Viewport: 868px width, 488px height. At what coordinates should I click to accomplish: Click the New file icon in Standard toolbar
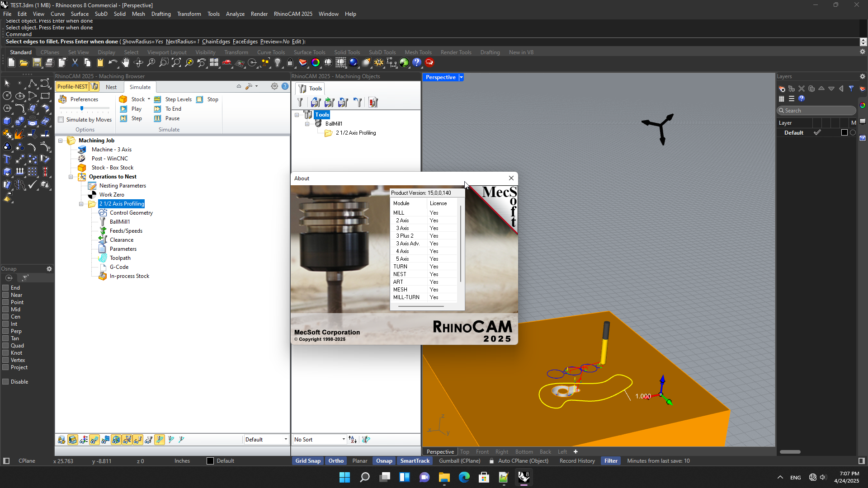click(11, 63)
